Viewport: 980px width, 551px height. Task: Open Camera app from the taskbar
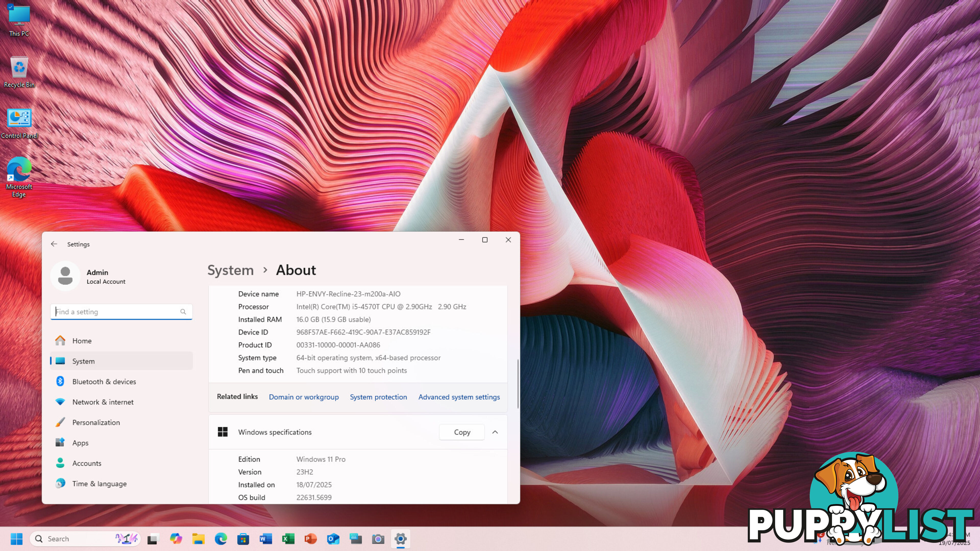point(378,539)
